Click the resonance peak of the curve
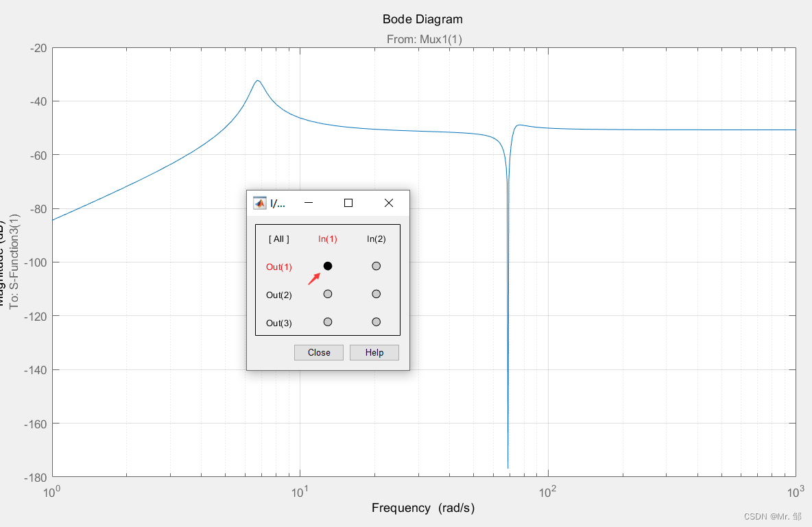The width and height of the screenshot is (812, 527). pyautogui.click(x=257, y=81)
